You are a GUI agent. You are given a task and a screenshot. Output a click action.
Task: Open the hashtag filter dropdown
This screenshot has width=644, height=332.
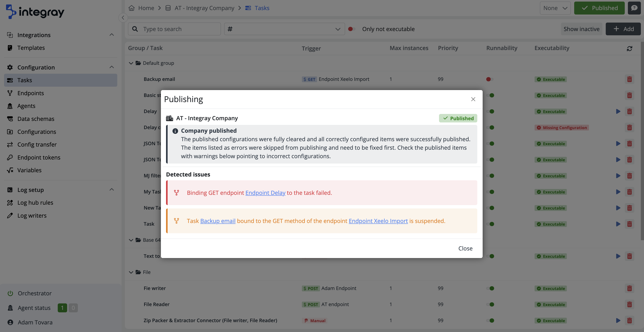[284, 29]
